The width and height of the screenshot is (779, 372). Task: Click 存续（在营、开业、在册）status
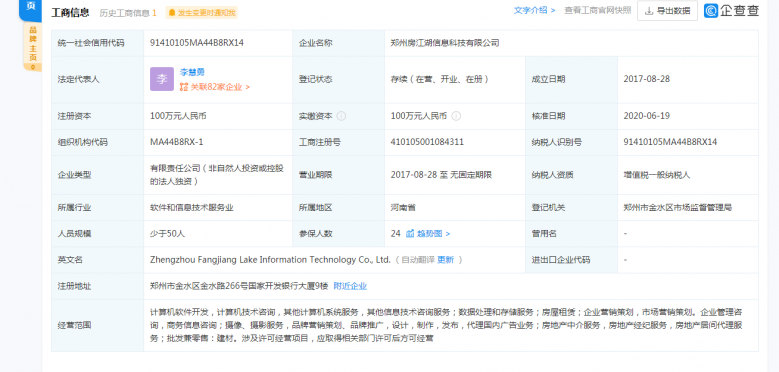[440, 79]
